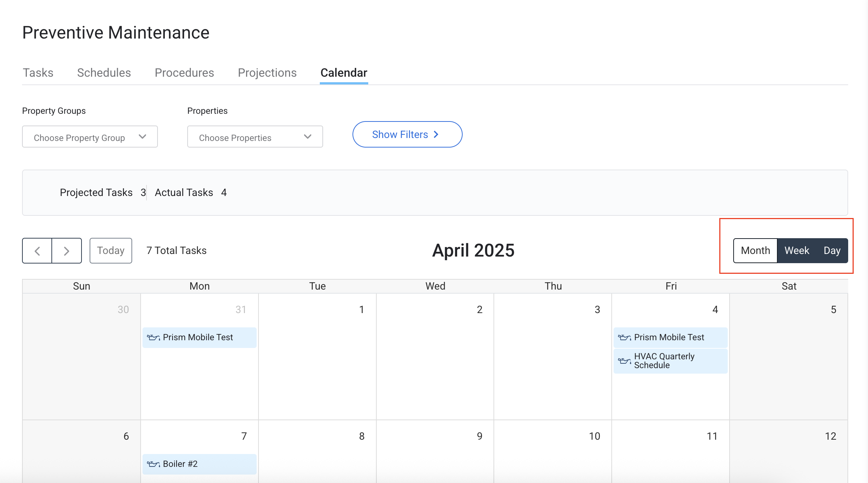Click oil can icon on April 4 Prism task

(624, 338)
